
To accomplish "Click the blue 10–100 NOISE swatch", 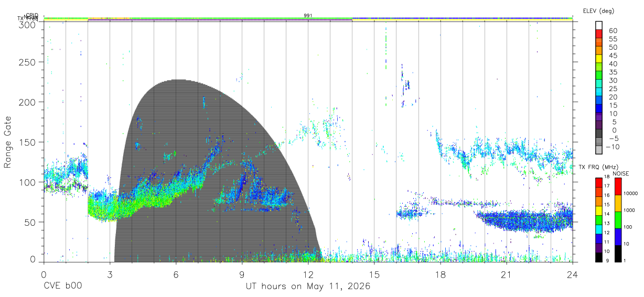I will (617, 236).
